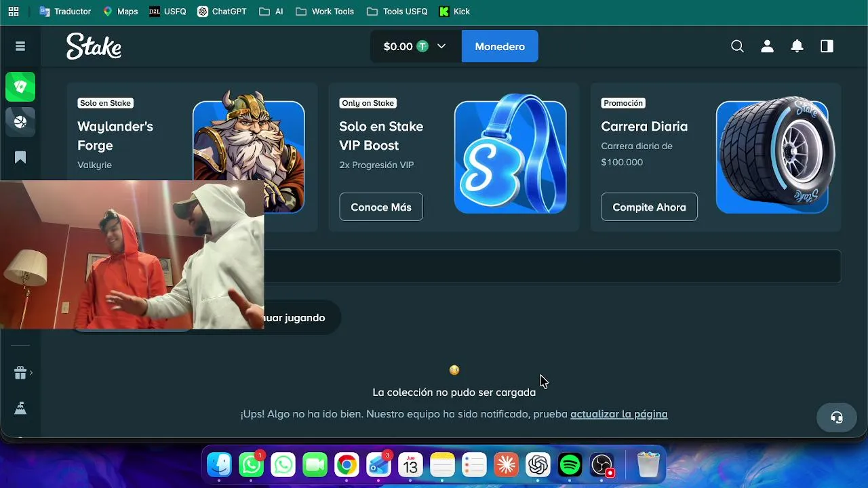Open the ChatGPT bookmark

[x=222, y=12]
